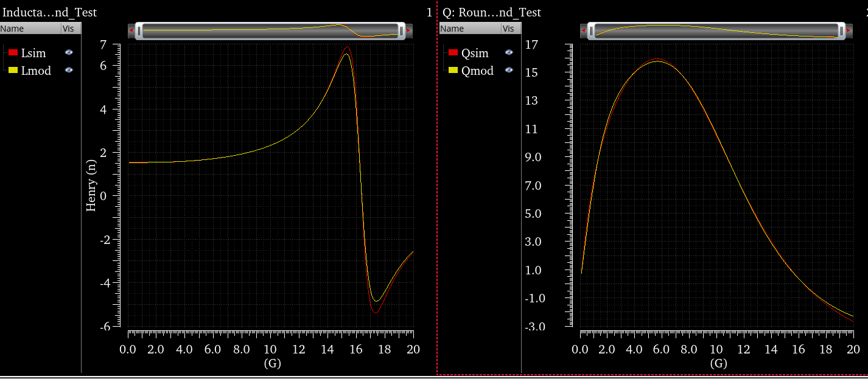Image resolution: width=868 pixels, height=379 pixels.
Task: Click left red arrow of Q plot zoom slider
Action: [x=584, y=30]
